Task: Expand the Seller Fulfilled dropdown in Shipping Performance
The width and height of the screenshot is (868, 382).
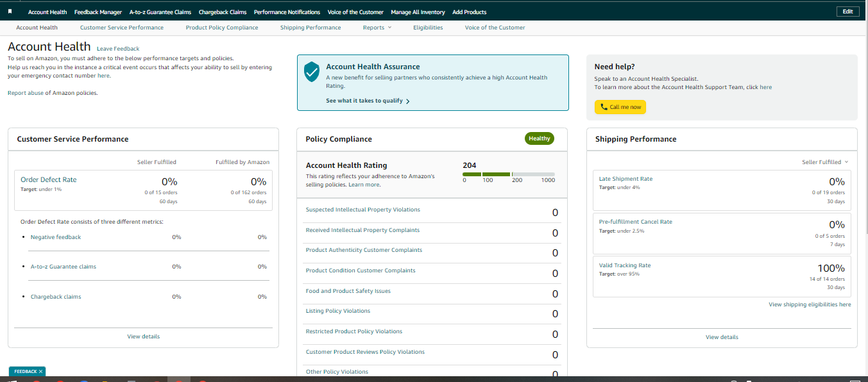Action: (825, 162)
